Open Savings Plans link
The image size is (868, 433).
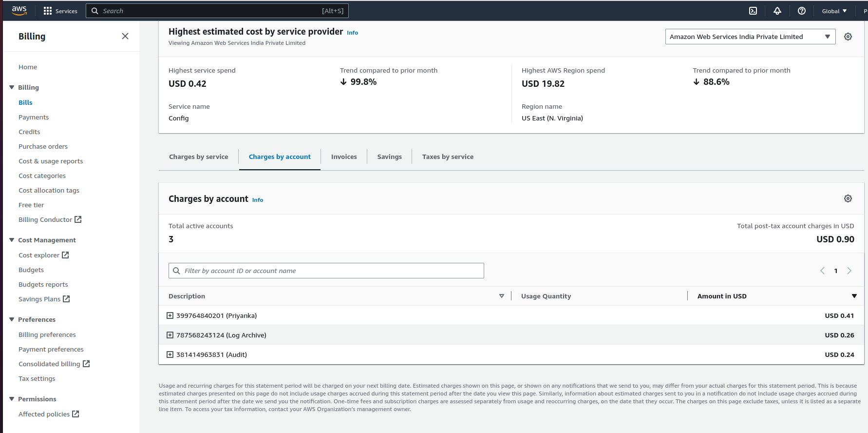pyautogui.click(x=44, y=299)
